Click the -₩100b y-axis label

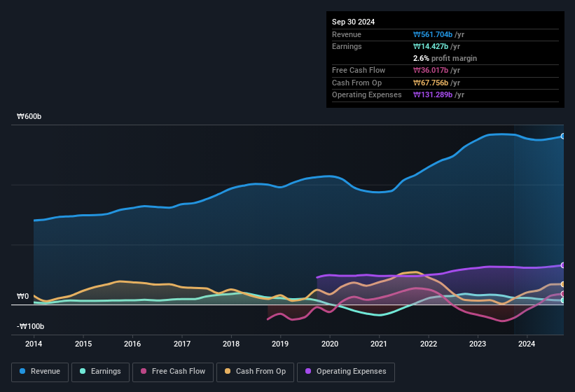(x=30, y=326)
